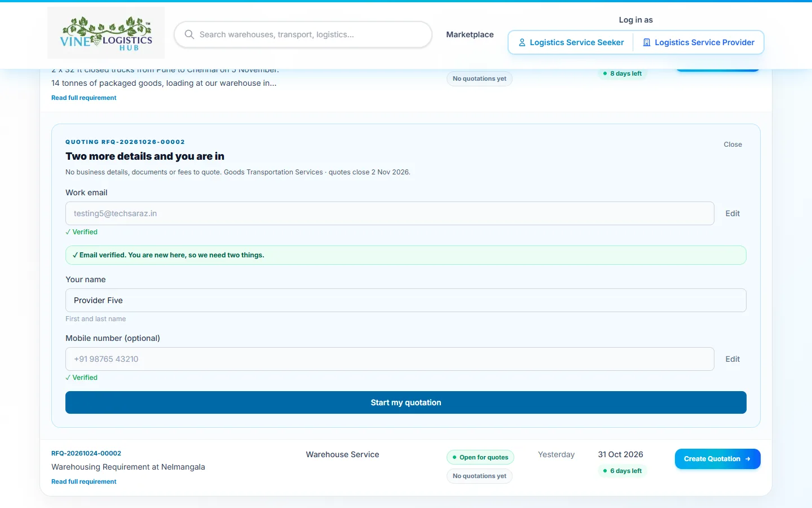The height and width of the screenshot is (508, 812).
Task: Click the search magnifier icon
Action: (189, 34)
